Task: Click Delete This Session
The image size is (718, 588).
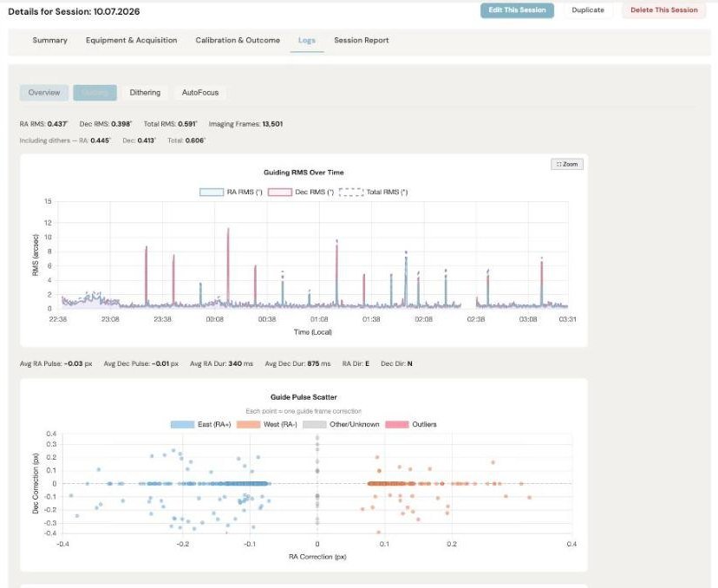Action: pyautogui.click(x=664, y=10)
